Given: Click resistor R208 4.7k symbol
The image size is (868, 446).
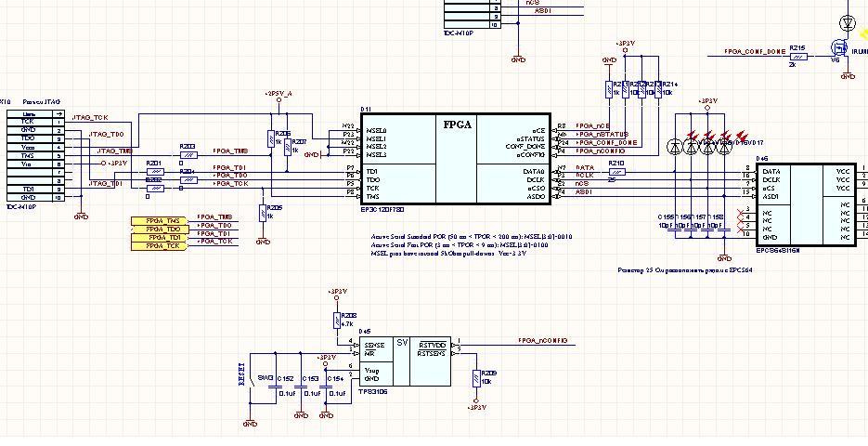Looking at the screenshot, I should (336, 322).
